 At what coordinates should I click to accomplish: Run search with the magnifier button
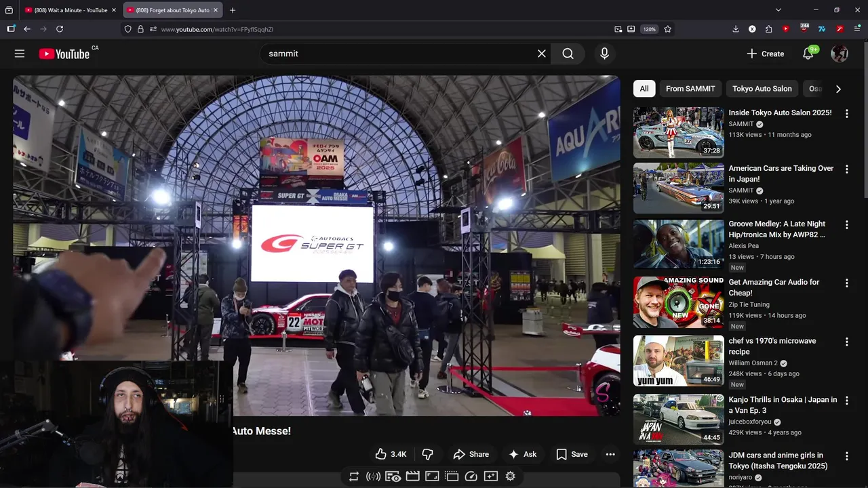coord(568,54)
